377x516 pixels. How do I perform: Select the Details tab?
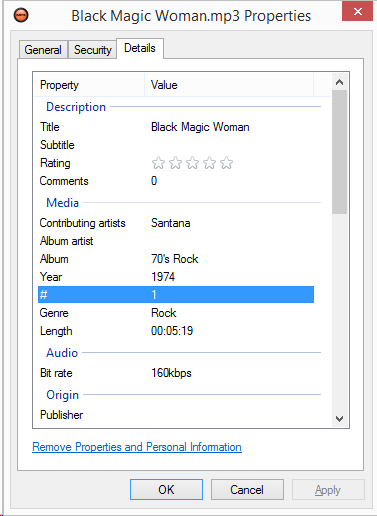tap(140, 48)
